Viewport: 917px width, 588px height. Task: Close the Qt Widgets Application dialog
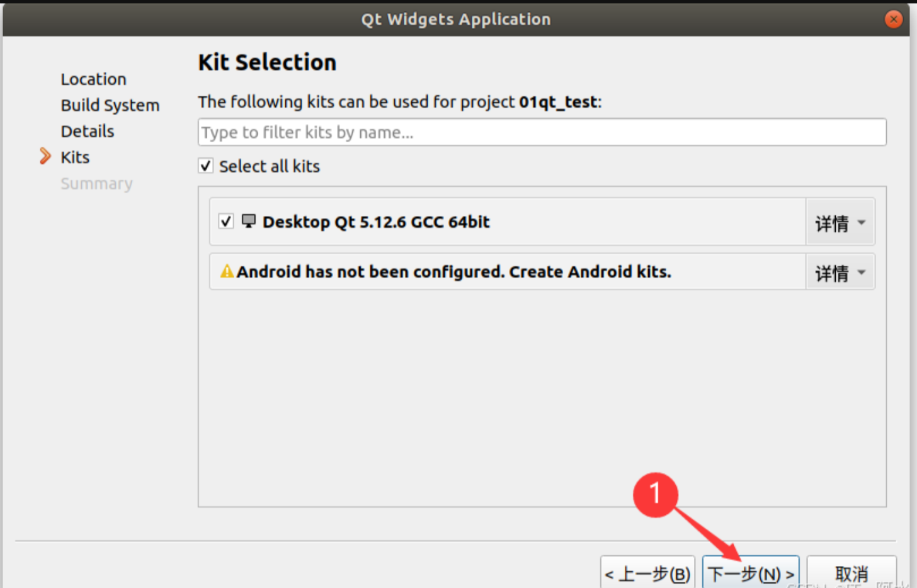coord(893,20)
